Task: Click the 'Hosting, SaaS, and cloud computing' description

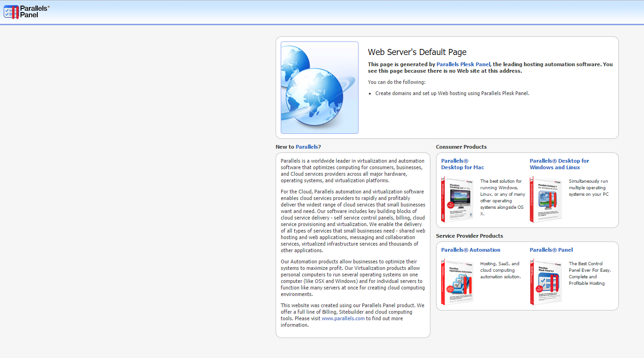Action: pos(500,270)
